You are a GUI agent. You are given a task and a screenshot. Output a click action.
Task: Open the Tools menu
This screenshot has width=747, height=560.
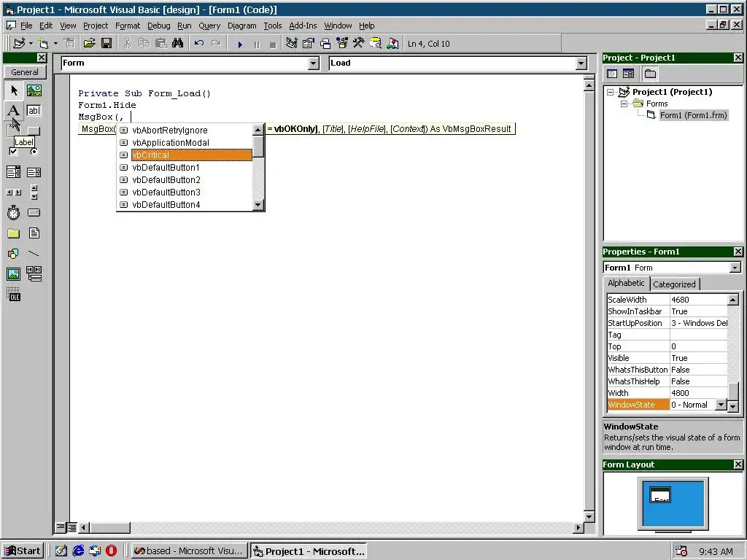pos(273,26)
